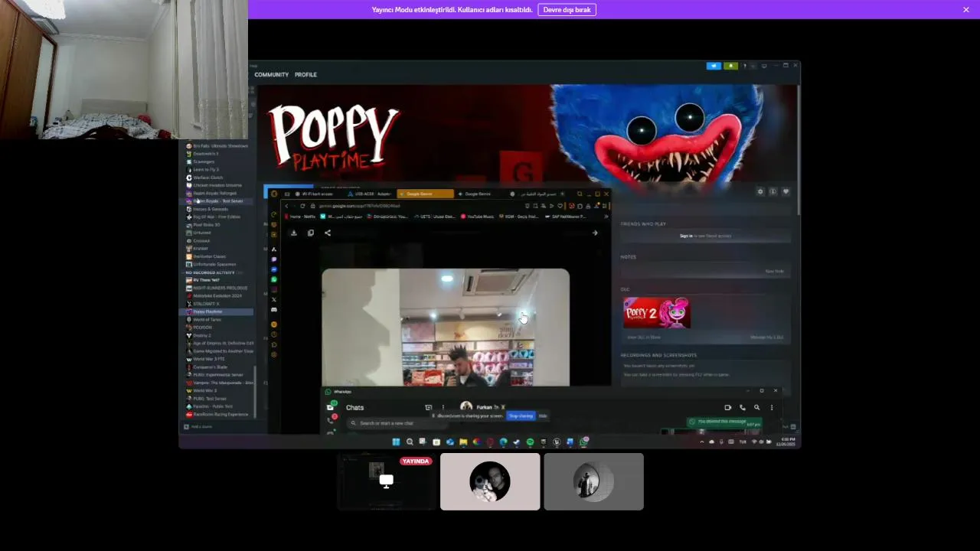980x551 pixels.
Task: Click the download icon above the Gemini image
Action: (293, 233)
